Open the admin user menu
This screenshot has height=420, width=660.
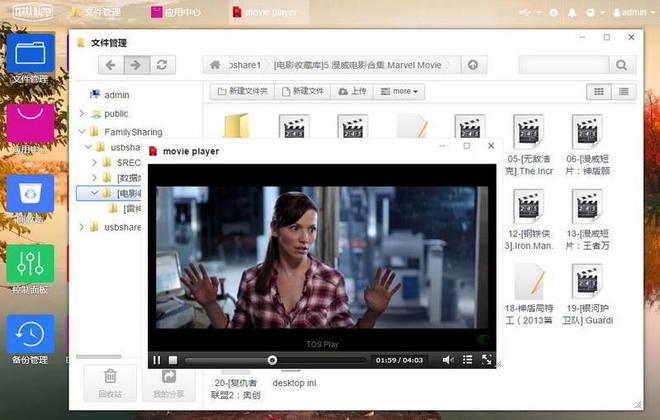tap(629, 12)
